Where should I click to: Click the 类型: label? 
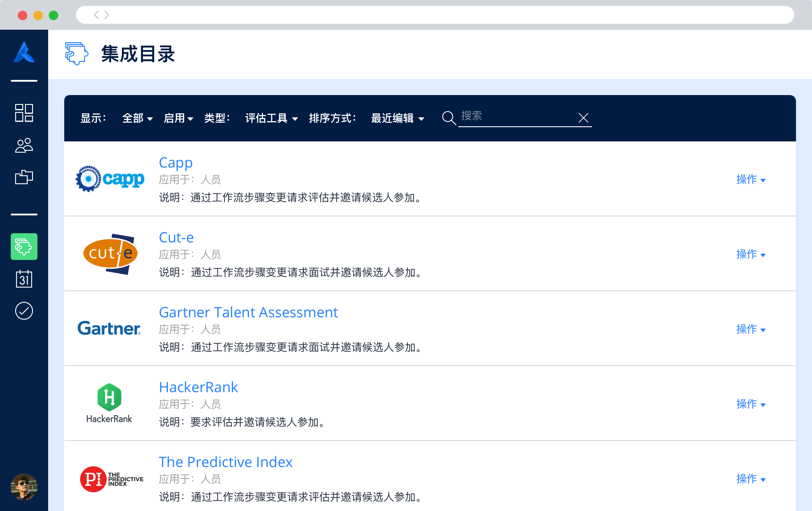click(217, 118)
